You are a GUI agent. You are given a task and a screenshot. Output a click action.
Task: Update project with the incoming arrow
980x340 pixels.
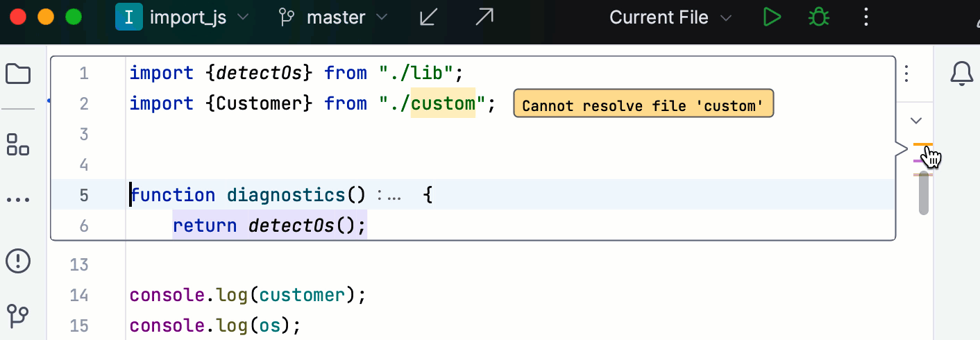(428, 17)
